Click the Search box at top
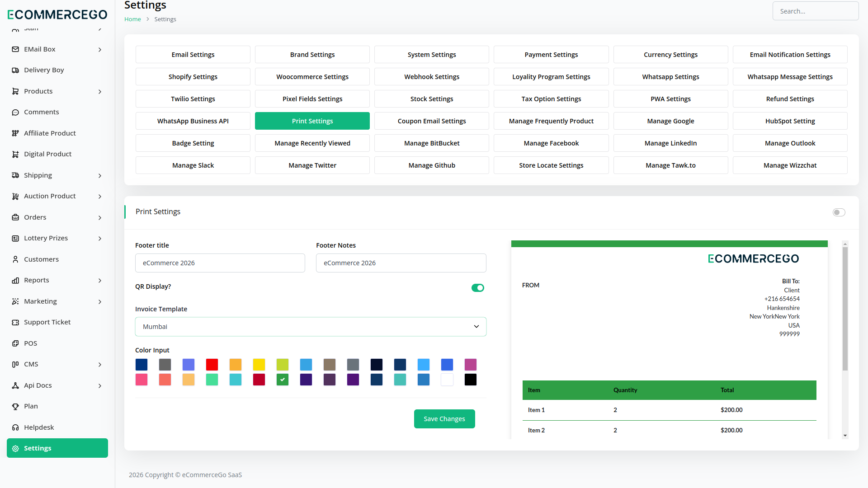868x488 pixels. (816, 11)
